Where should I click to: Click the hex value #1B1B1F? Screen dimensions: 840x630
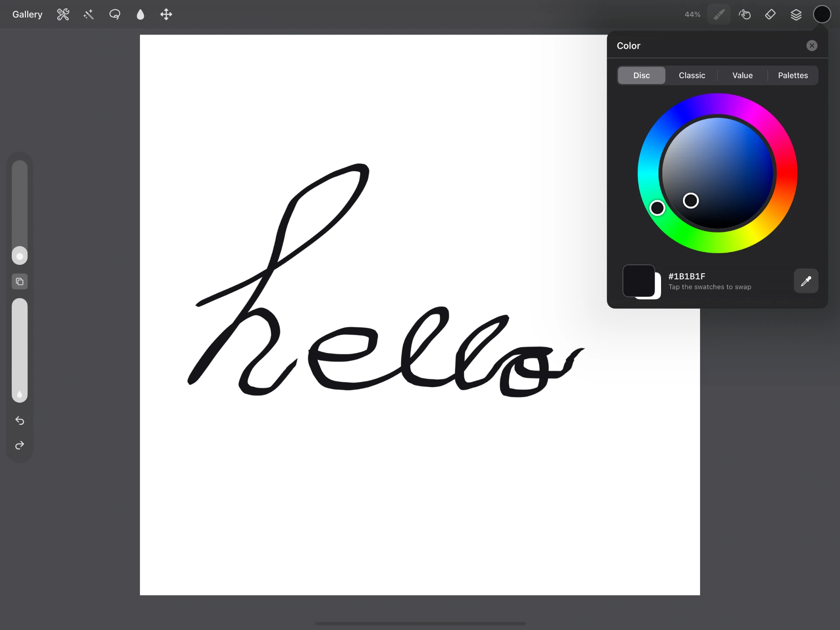click(686, 276)
